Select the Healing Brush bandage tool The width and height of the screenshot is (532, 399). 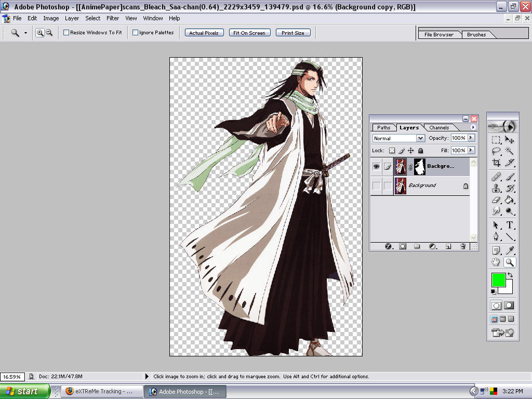(x=496, y=177)
